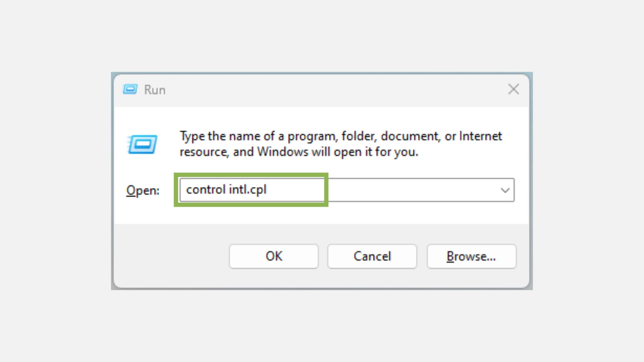Place cursor on "intl.cpl" text
Viewport: 644px width, 362px height.
click(x=248, y=190)
